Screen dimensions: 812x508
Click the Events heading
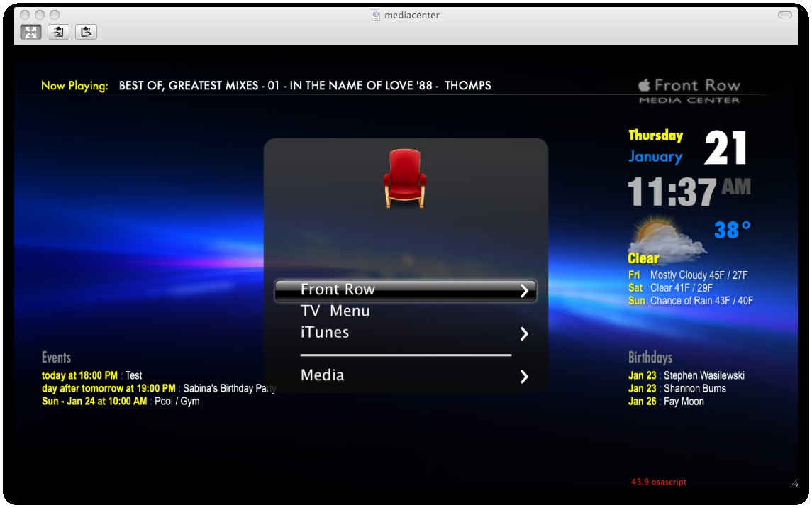click(x=56, y=358)
